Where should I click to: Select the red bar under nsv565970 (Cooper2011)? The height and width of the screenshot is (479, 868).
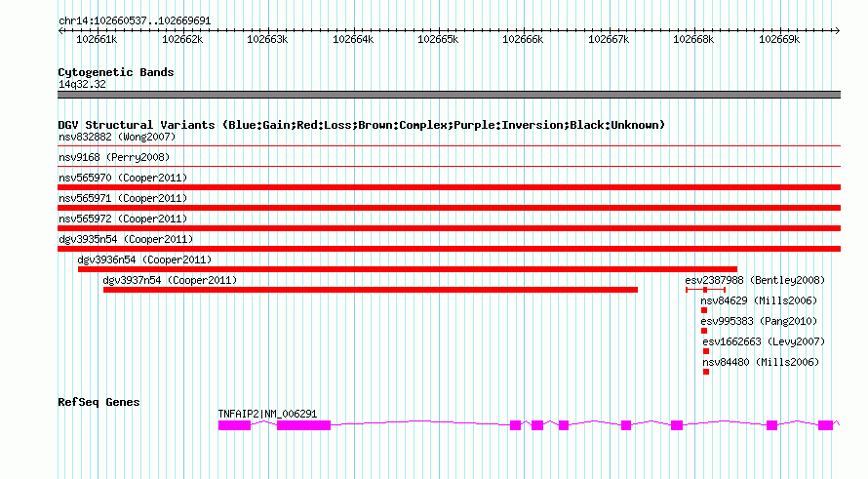(x=449, y=187)
